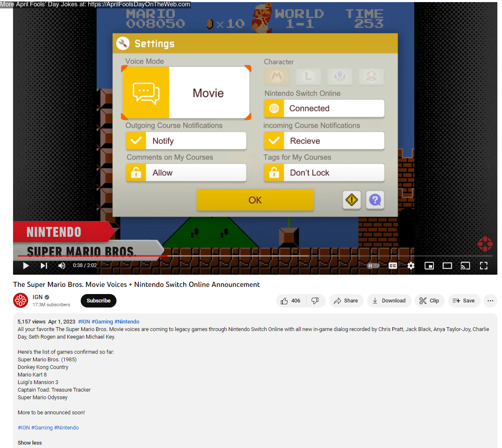
Task: Click 'Captain Toad: Treasure Tracker' line
Action: [x=54, y=390]
